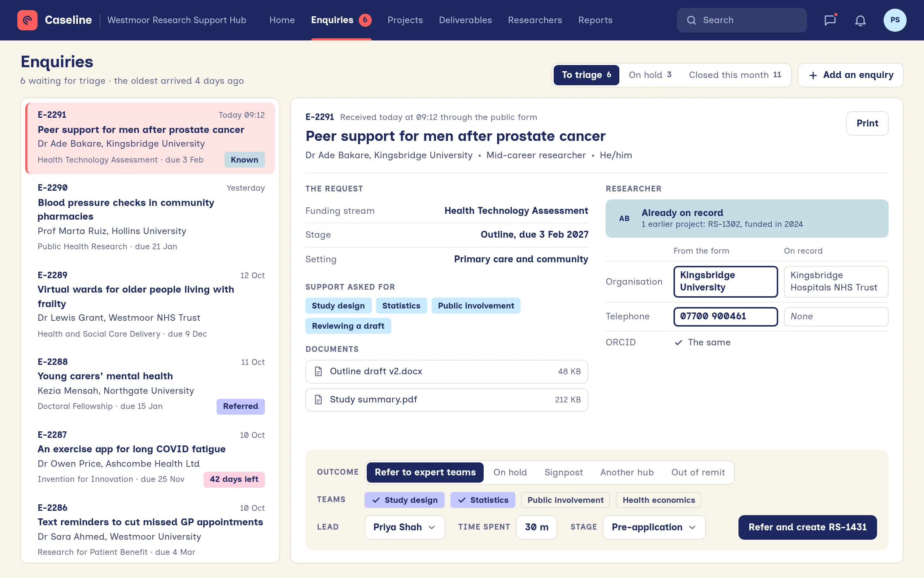Click the file icon for Outline draft v2.docx
The image size is (924, 578).
[x=318, y=372]
